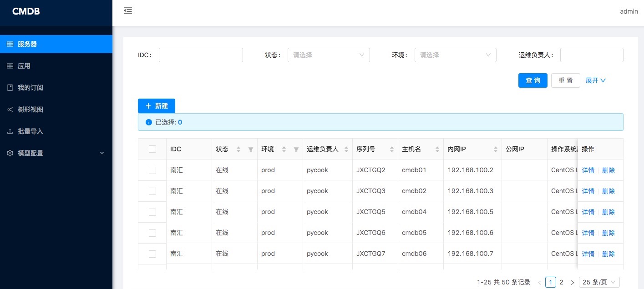Viewport: 644px width, 289px height.
Task: Sort the table by 主机名 sorter icon
Action: 437,149
